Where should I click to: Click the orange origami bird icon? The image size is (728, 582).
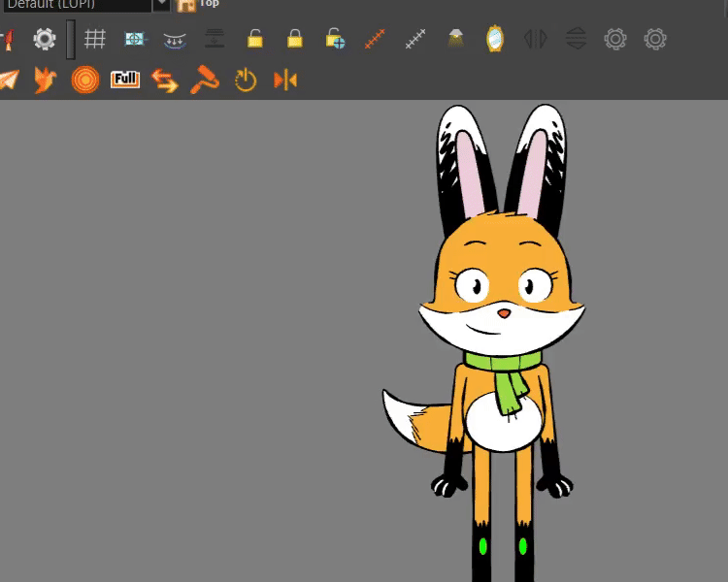pyautogui.click(x=46, y=80)
